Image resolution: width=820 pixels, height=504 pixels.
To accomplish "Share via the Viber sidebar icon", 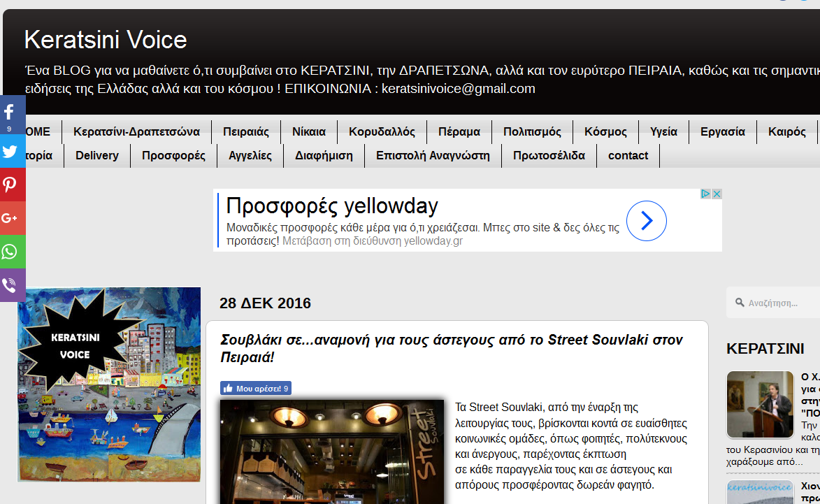I will [11, 285].
